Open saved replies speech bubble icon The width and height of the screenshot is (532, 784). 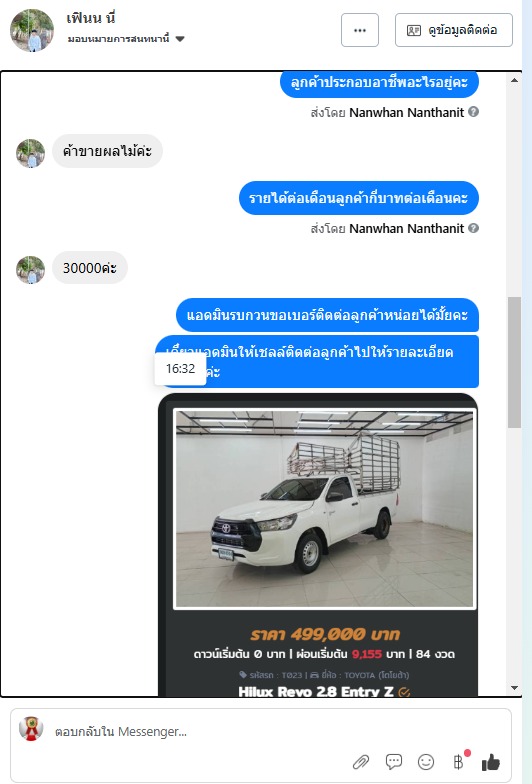pyautogui.click(x=394, y=762)
